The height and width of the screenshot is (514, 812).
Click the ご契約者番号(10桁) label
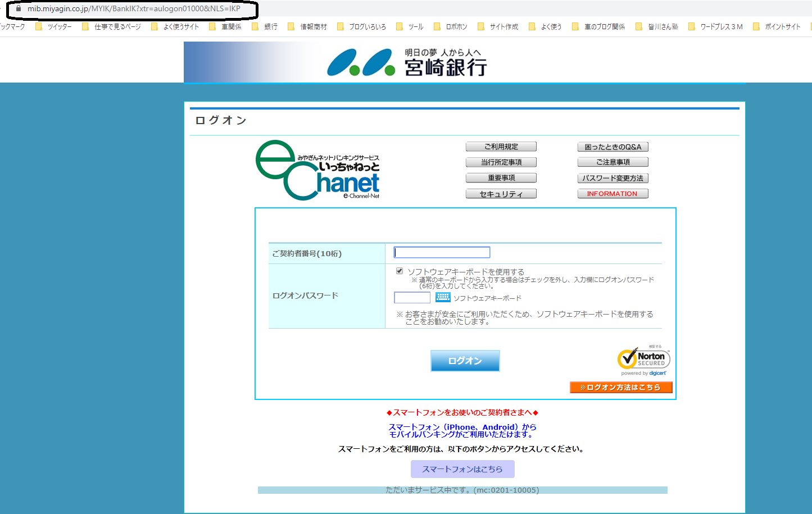pyautogui.click(x=307, y=253)
